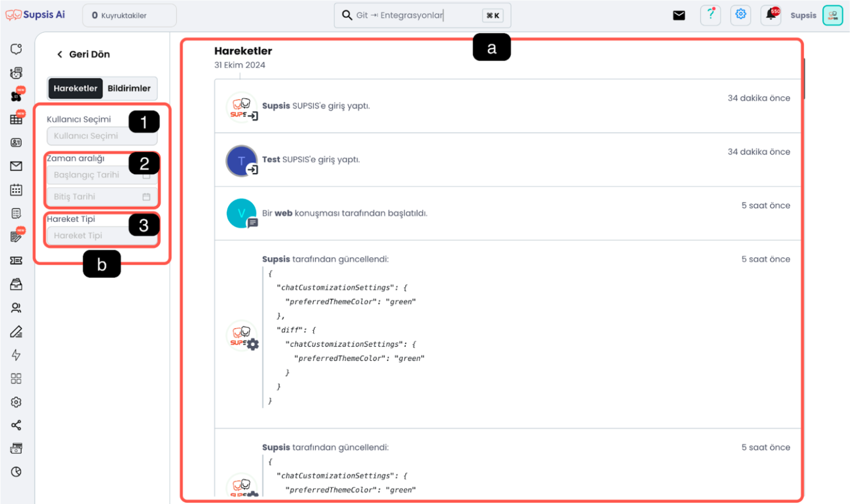
Task: Open the gear settings icon in header
Action: click(741, 15)
